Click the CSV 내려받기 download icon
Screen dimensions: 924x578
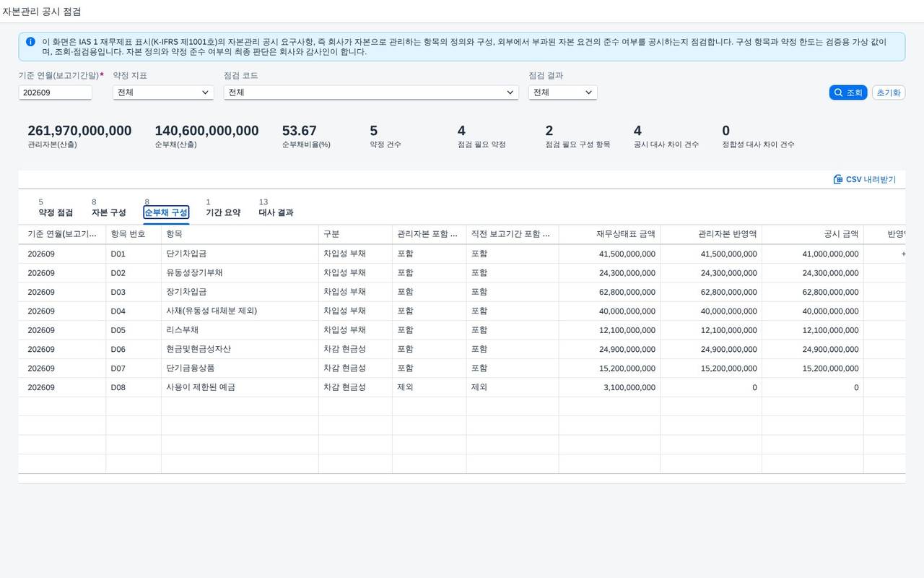click(837, 179)
